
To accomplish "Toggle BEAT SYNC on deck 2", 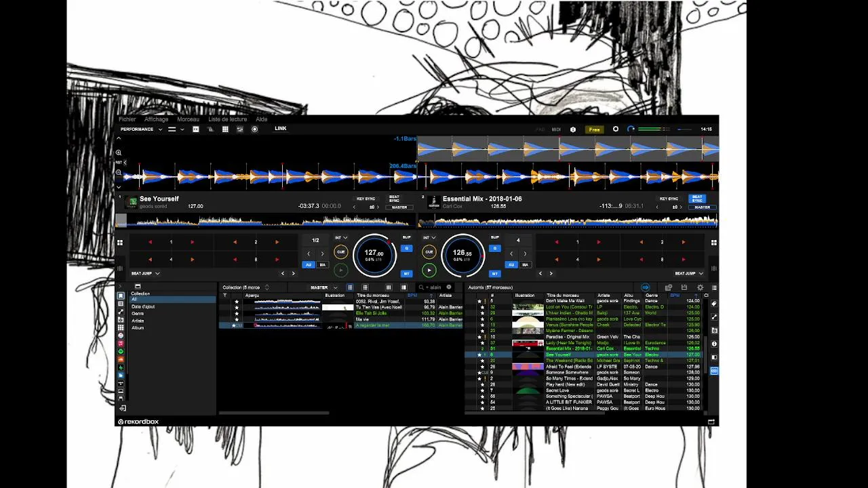I will click(696, 199).
